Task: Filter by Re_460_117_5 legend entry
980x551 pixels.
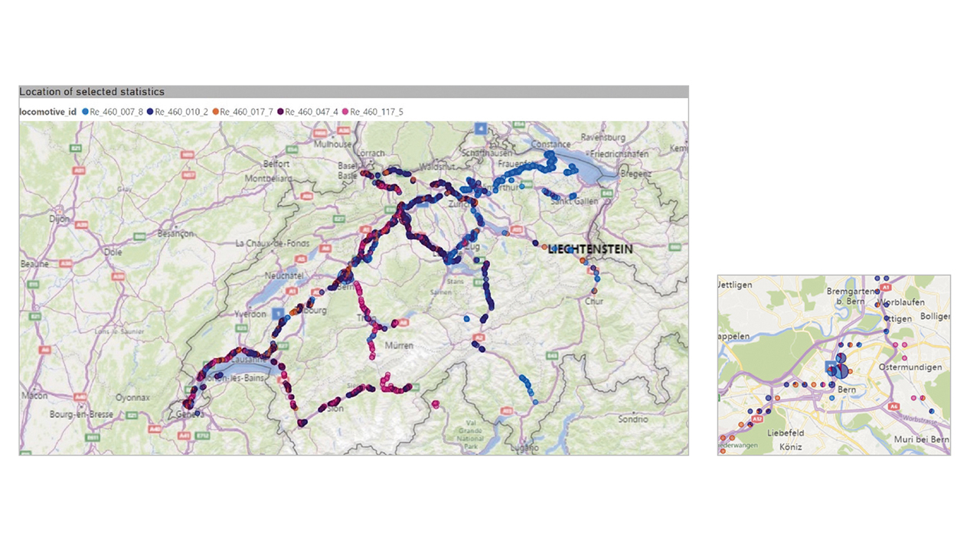Action: [377, 112]
